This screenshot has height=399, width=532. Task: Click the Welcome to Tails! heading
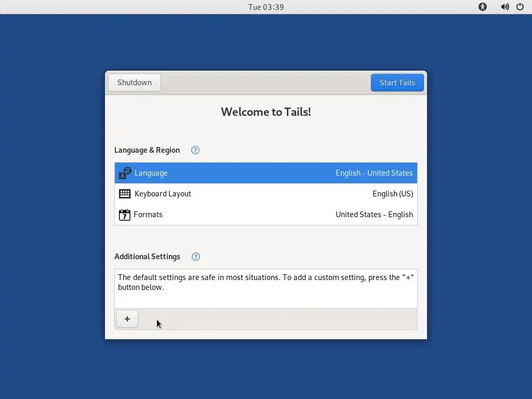click(x=266, y=112)
